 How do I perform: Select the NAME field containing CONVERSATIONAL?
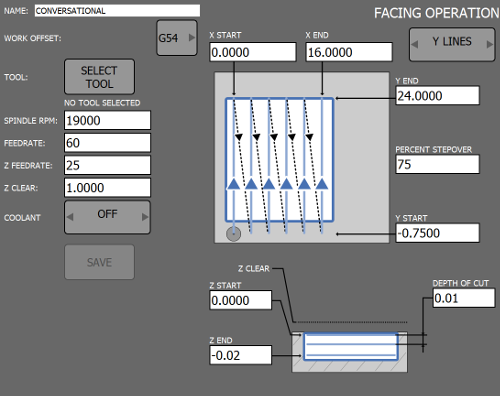point(117,11)
